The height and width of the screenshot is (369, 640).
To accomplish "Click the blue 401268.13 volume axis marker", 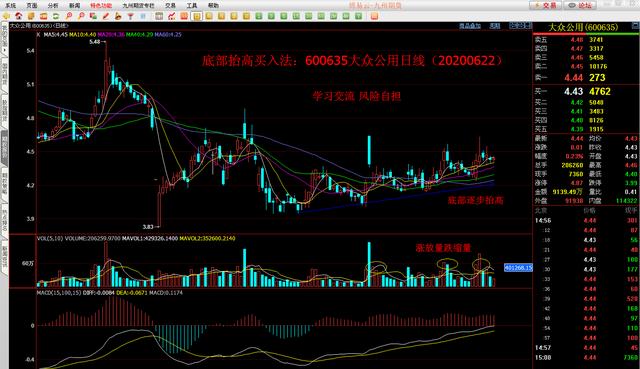I will 518,268.
